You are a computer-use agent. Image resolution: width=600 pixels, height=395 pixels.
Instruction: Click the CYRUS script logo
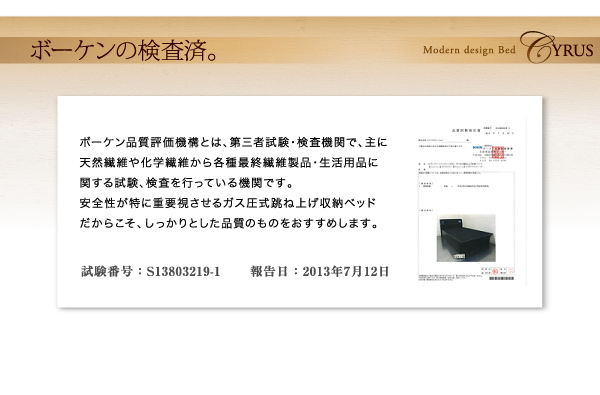click(556, 47)
